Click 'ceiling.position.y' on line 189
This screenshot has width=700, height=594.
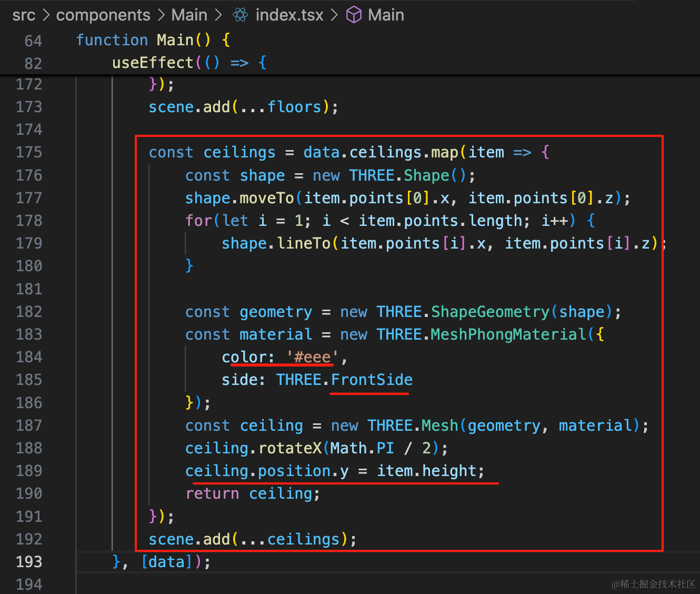[267, 471]
